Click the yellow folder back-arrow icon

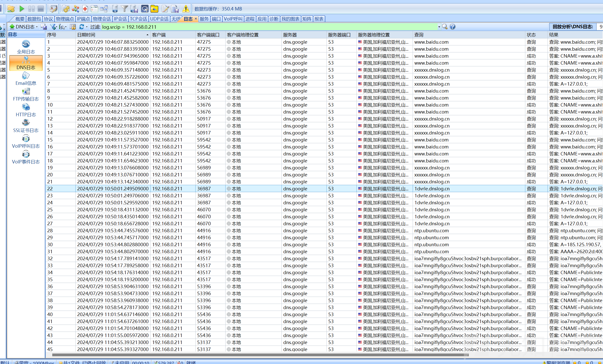(154, 9)
